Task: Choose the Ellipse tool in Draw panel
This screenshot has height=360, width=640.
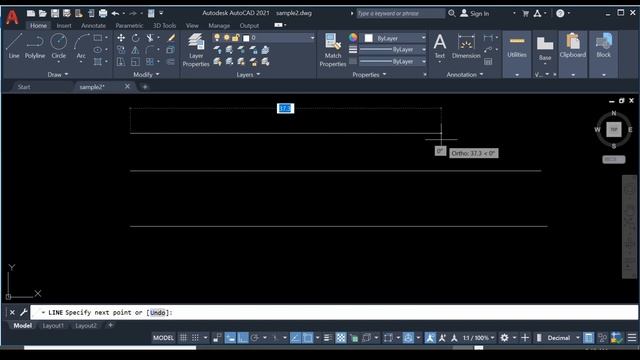Action: tap(98, 50)
